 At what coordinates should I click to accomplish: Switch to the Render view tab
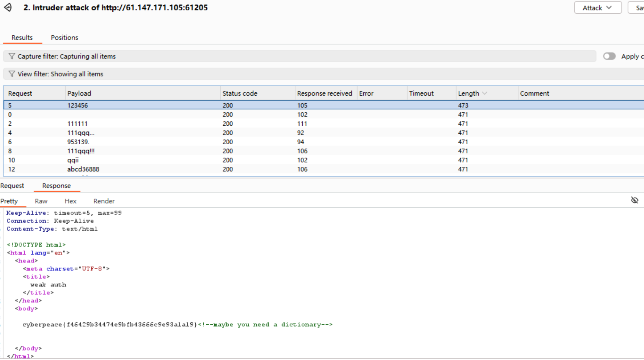(104, 201)
